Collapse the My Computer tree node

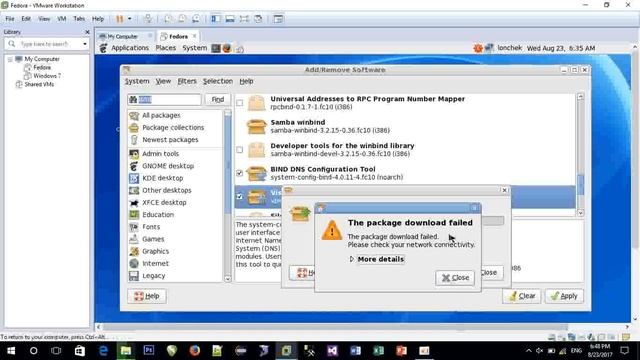pos(10,59)
